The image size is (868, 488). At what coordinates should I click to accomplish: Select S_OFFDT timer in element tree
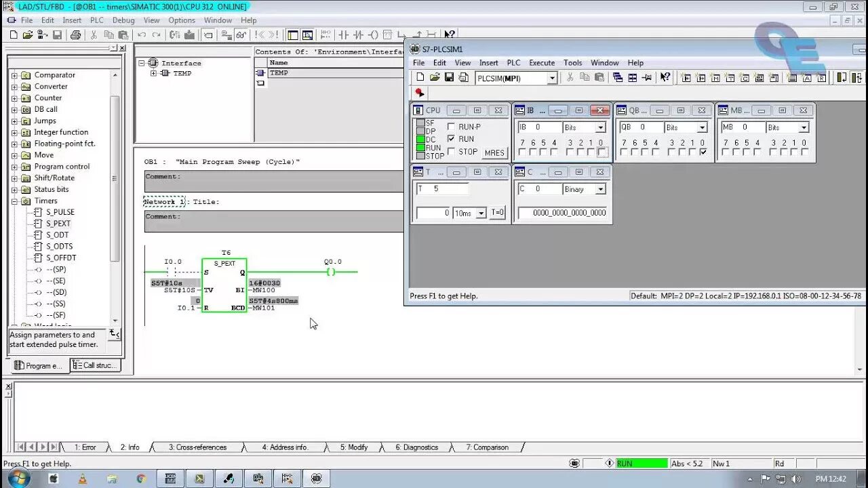(x=61, y=258)
